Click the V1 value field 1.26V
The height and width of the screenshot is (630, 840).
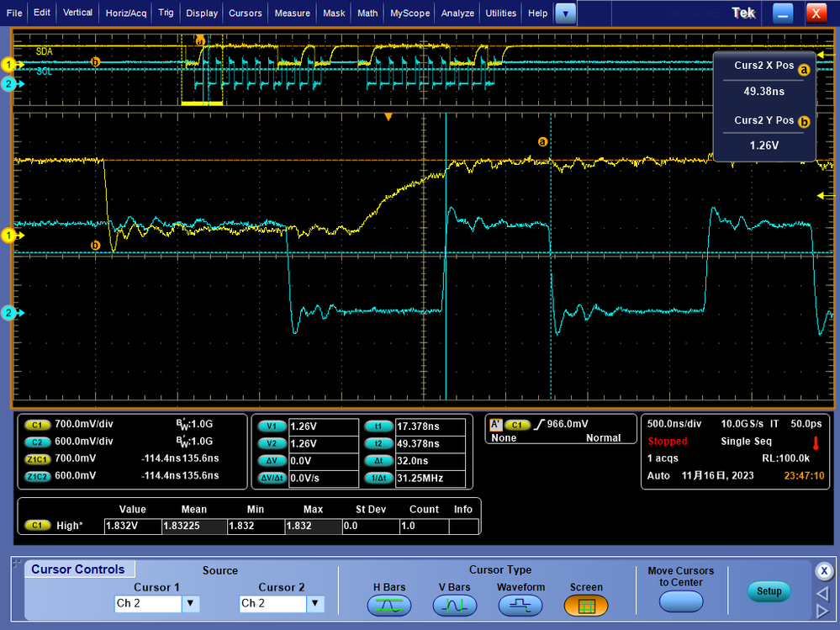pos(324,426)
